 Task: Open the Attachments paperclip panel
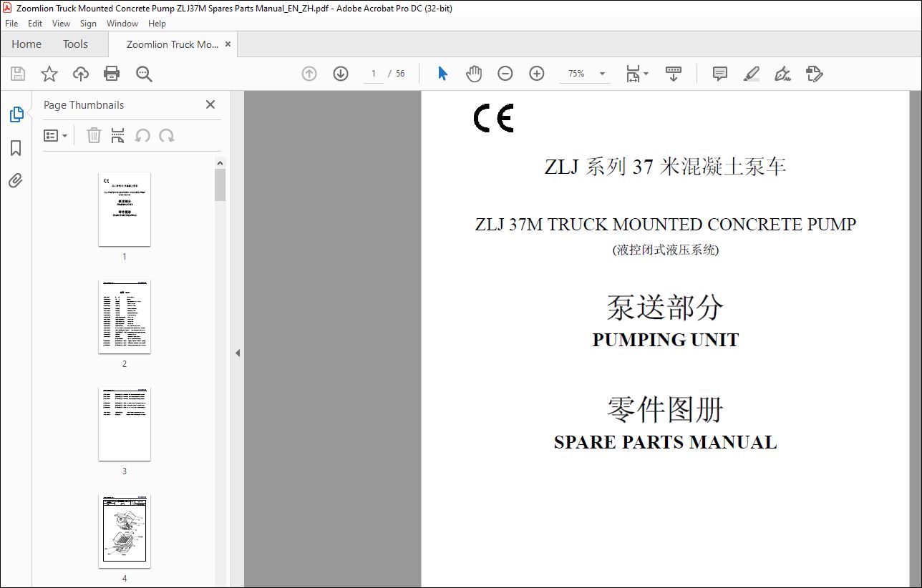[16, 181]
